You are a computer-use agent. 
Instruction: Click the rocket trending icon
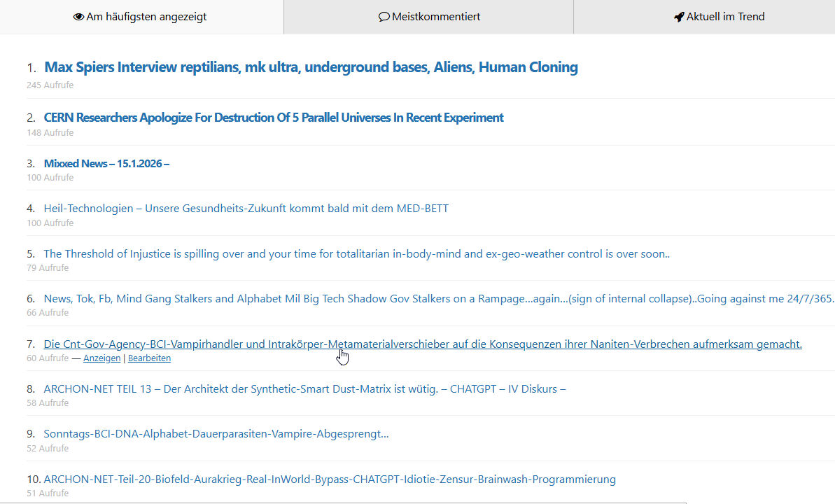coord(678,17)
